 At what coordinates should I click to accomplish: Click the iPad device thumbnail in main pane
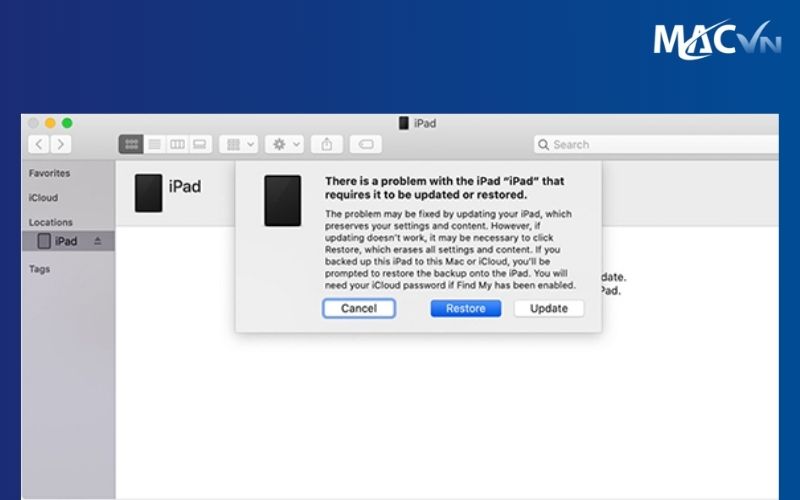coord(148,193)
